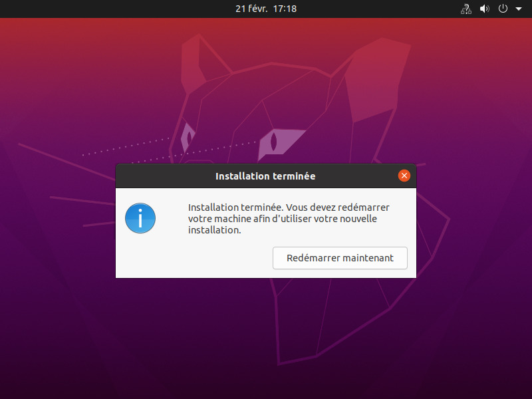Open the network connection status icon
The width and height of the screenshot is (532, 399).
(x=466, y=9)
